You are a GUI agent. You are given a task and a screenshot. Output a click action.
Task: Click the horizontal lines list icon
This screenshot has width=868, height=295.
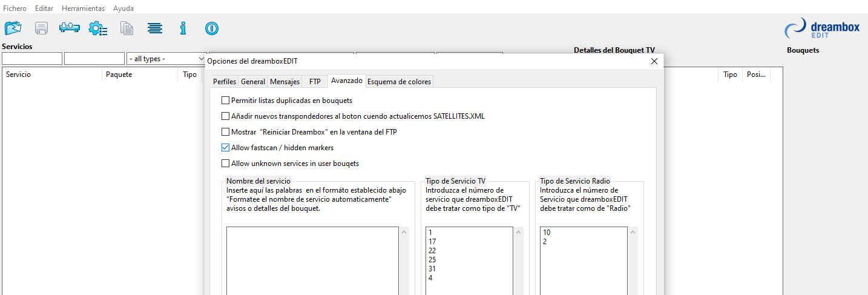pos(155,28)
